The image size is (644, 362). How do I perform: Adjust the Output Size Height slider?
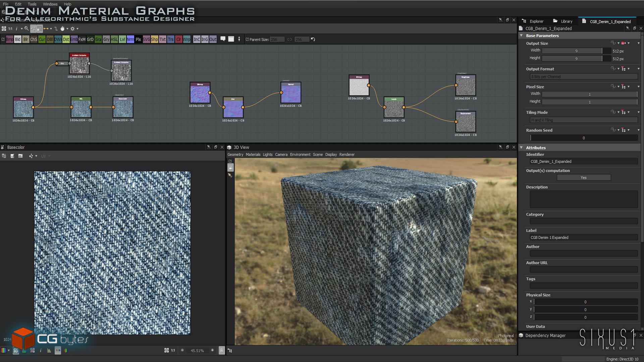pos(576,59)
